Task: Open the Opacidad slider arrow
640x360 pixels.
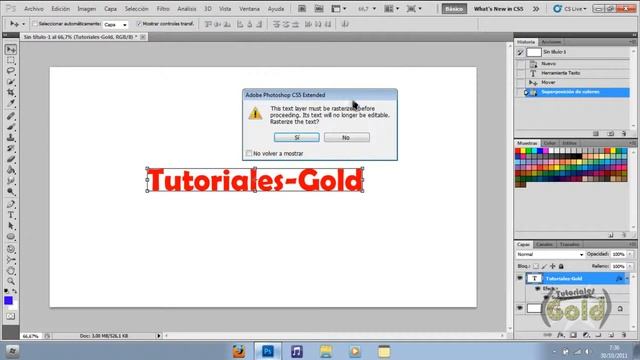Action: tap(630, 254)
